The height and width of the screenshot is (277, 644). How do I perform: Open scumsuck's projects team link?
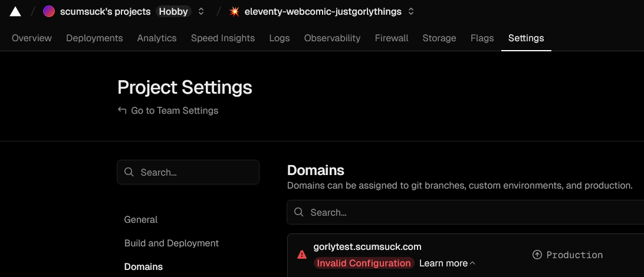coord(105,11)
